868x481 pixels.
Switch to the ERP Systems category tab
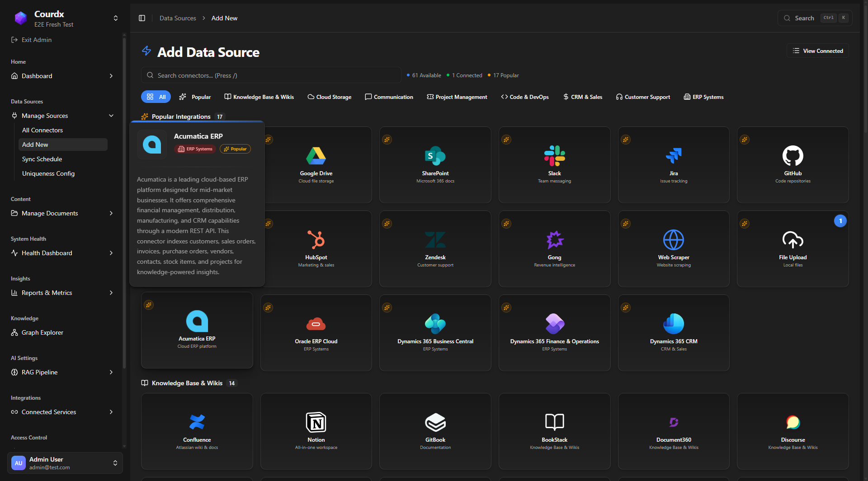703,97
